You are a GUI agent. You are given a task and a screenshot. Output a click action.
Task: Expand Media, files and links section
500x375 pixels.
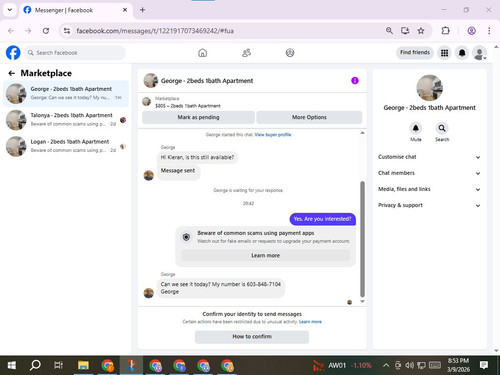pyautogui.click(x=429, y=189)
